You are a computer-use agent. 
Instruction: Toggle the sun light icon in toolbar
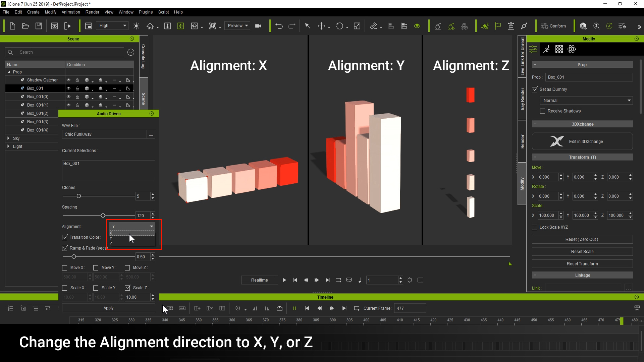pyautogui.click(x=136, y=26)
